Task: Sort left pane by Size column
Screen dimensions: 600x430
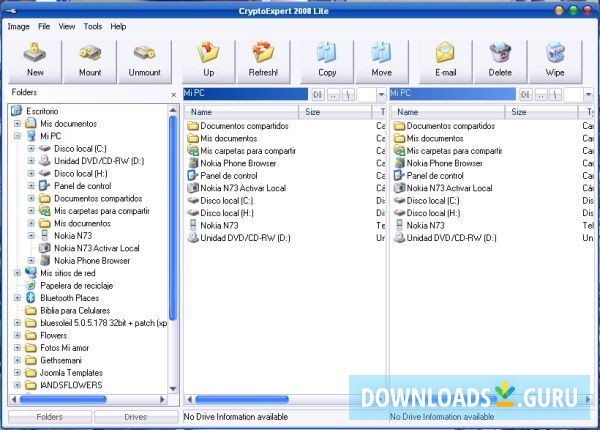Action: tap(335, 112)
